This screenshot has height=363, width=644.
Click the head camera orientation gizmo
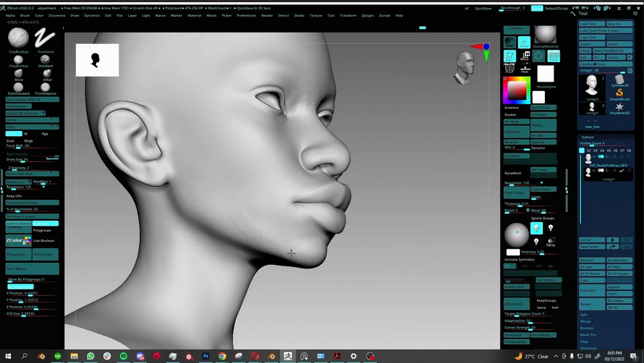pyautogui.click(x=464, y=68)
